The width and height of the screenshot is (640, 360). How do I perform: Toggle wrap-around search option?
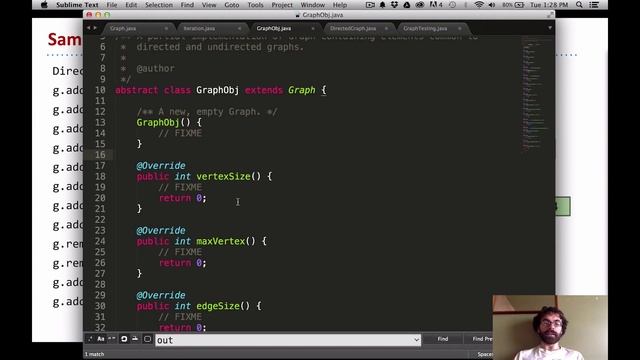[x=124, y=339]
